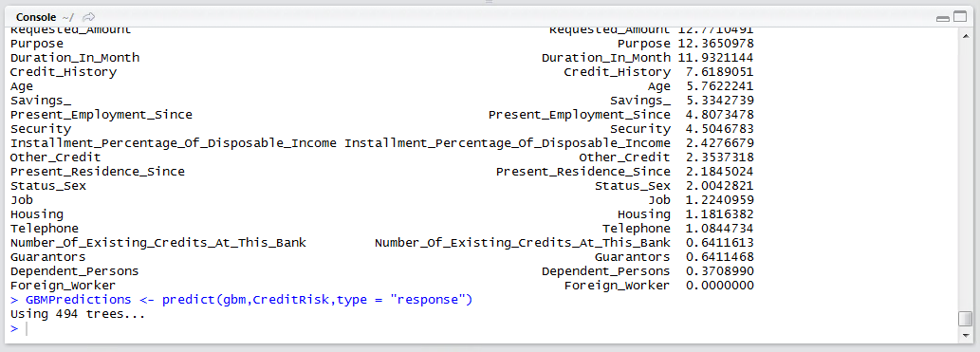
Task: Select Security in left column
Action: coord(41,129)
